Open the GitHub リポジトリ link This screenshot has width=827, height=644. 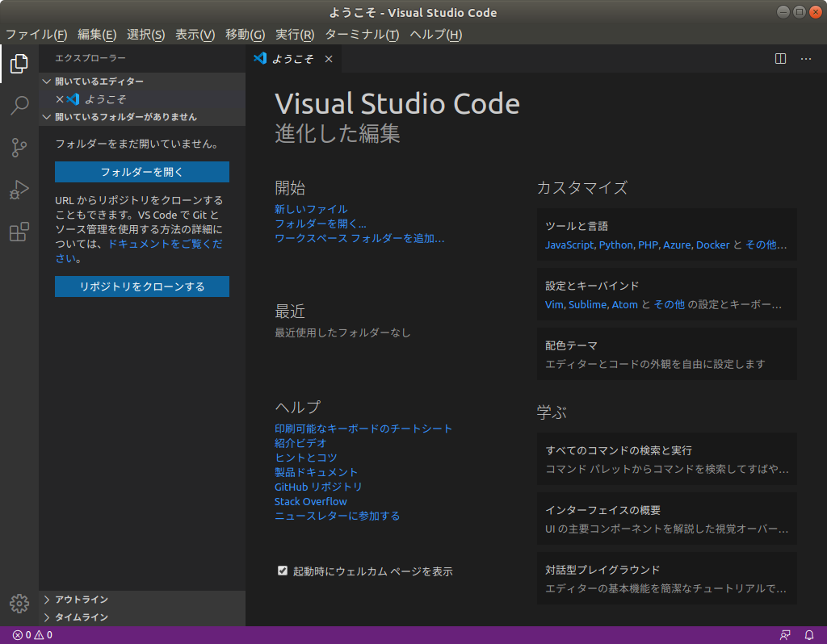(318, 487)
